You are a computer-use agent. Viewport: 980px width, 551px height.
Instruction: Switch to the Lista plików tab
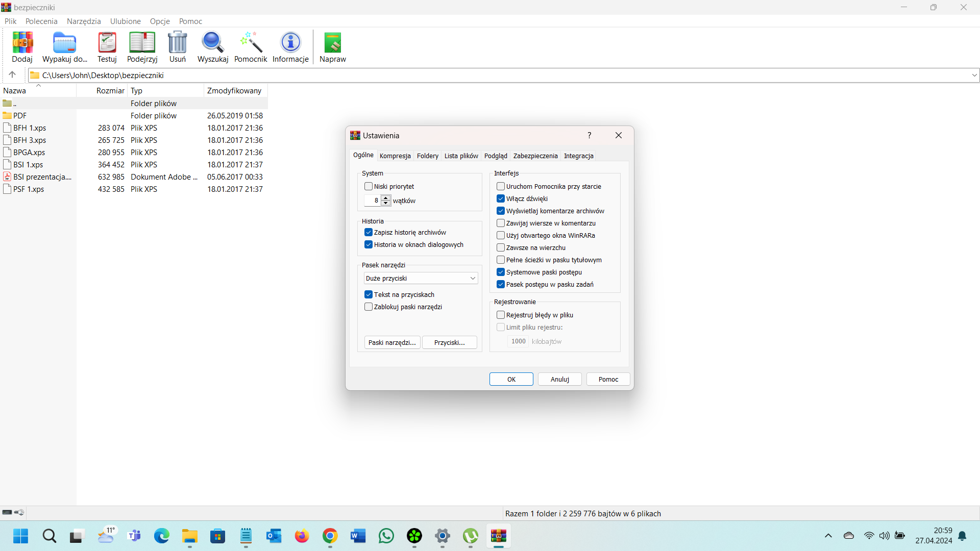click(x=461, y=156)
